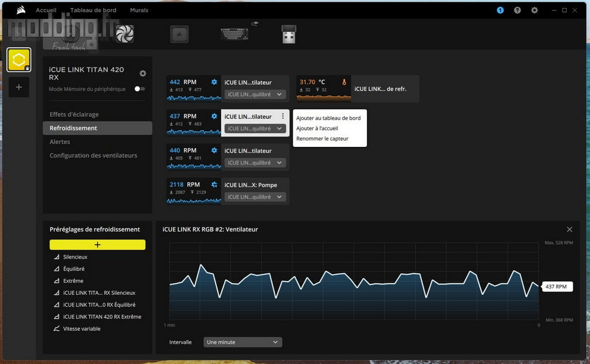The width and height of the screenshot is (590, 364).
Task: Open the Tableau de bord tab
Action: pyautogui.click(x=93, y=10)
